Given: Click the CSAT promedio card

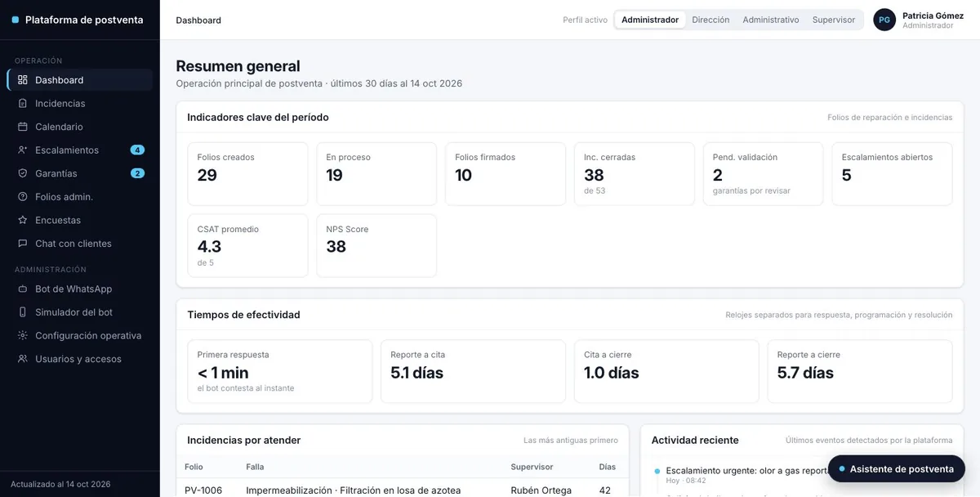Looking at the screenshot, I should click(x=247, y=246).
